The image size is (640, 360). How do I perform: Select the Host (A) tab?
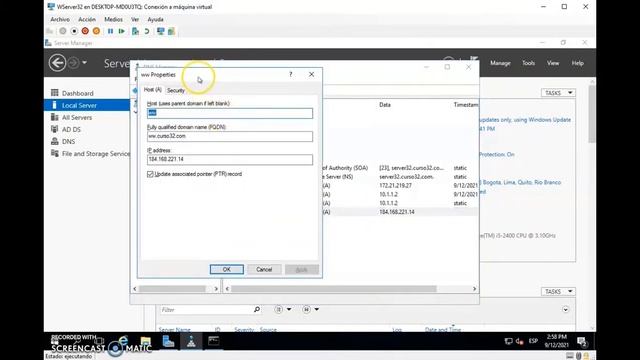(153, 89)
